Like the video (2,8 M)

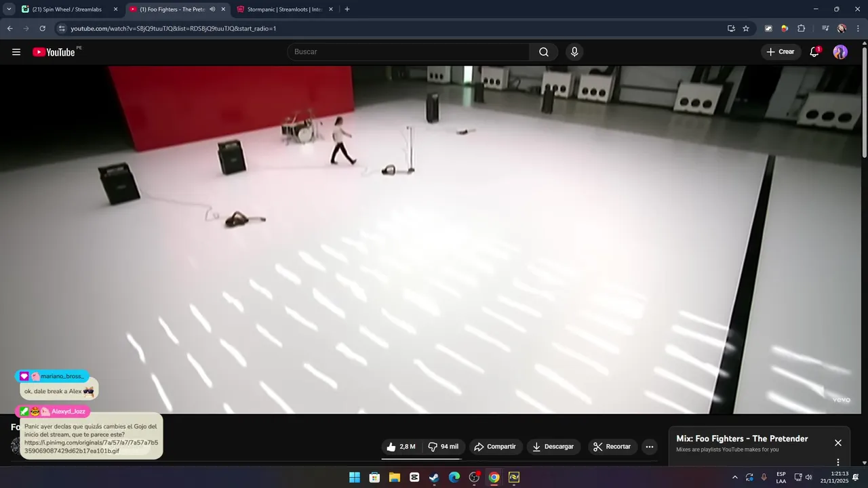click(x=400, y=447)
